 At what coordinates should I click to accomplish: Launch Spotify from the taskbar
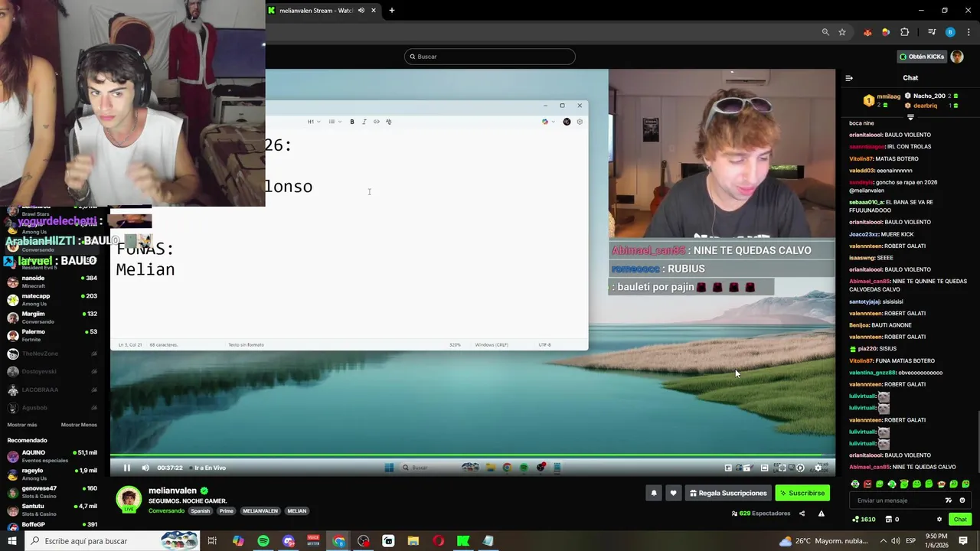coord(263,541)
